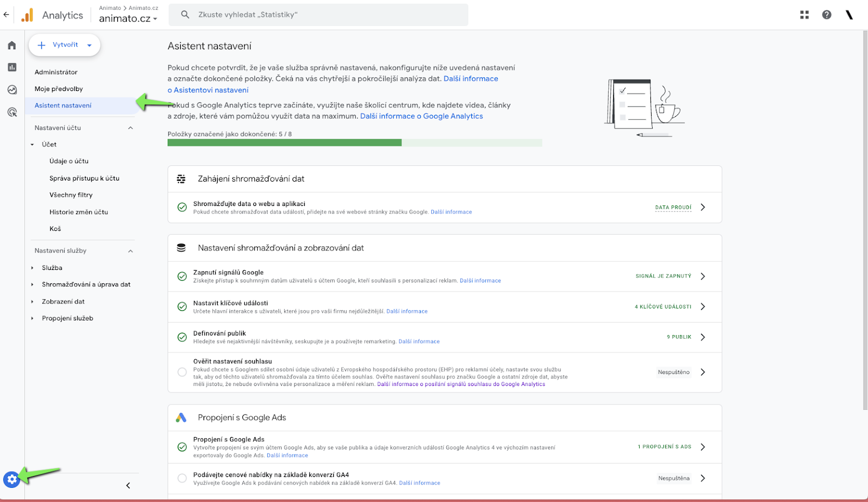This screenshot has height=502, width=868.
Task: Toggle completed check for Propojení s Google Ads
Action: coord(182,447)
